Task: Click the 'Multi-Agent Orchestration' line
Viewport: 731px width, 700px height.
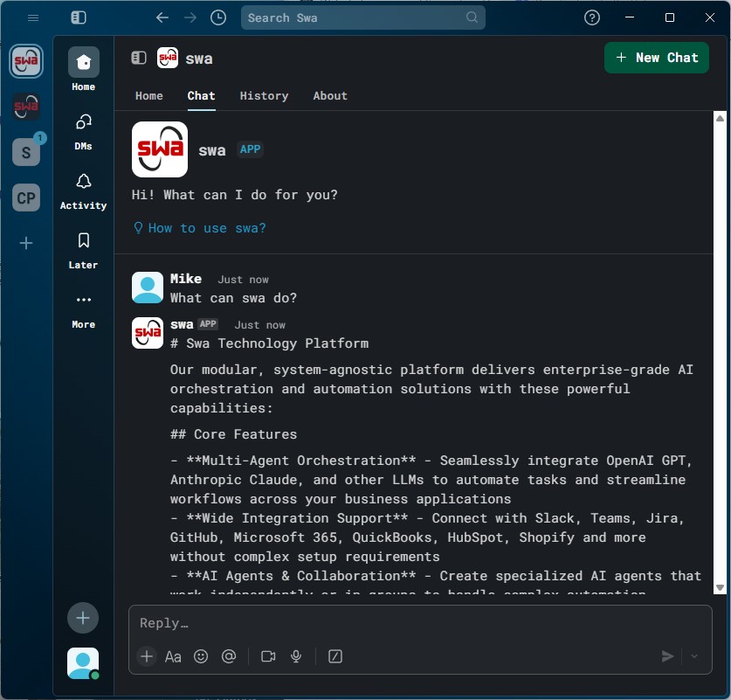Action: coord(431,480)
